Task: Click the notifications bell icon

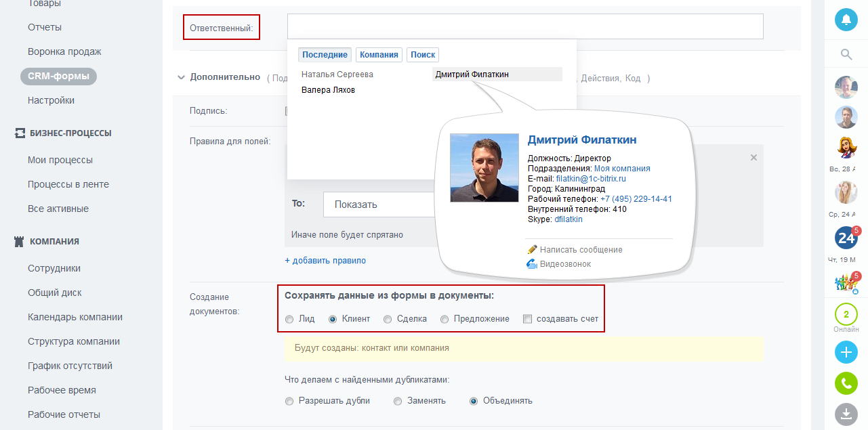Action: pyautogui.click(x=846, y=20)
